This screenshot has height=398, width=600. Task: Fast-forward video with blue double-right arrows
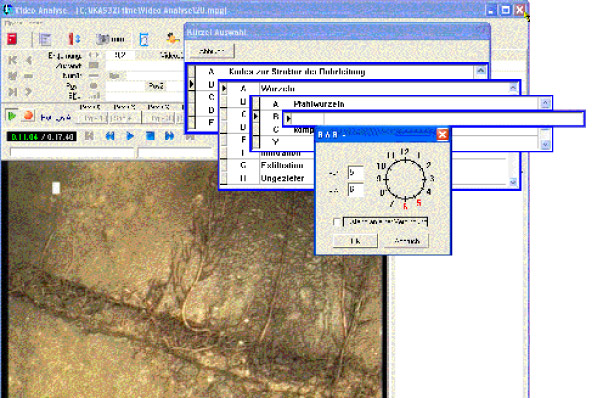pos(170,136)
